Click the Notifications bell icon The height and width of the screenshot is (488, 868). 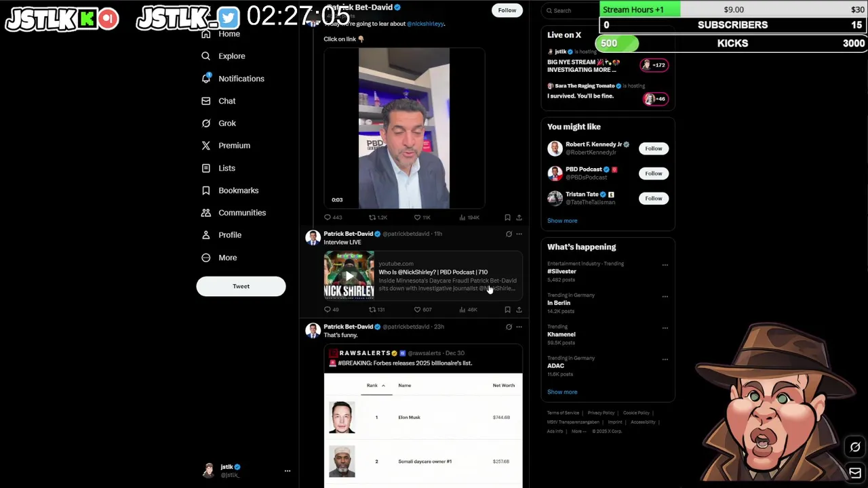coord(206,79)
